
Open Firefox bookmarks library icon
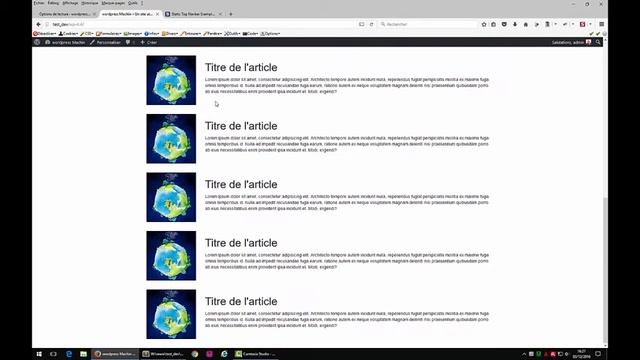coord(493,24)
